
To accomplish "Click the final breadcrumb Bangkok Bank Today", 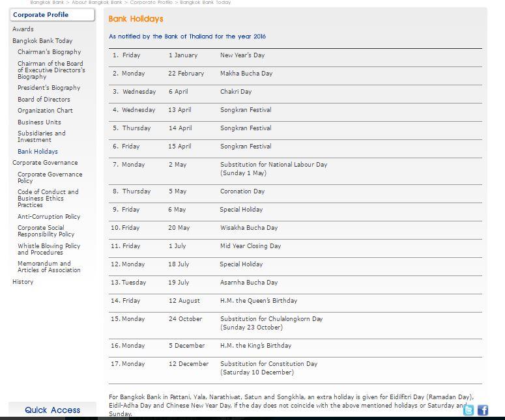I will tap(205, 2).
